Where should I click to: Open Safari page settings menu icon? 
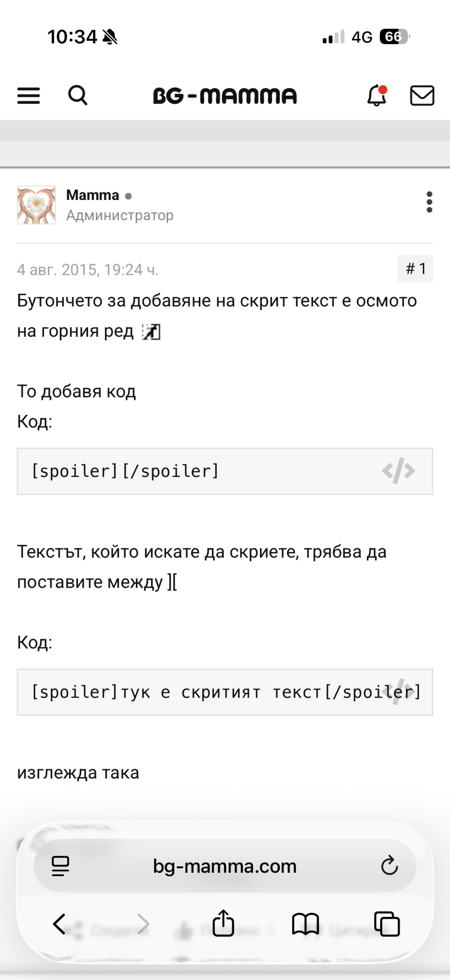coord(60,866)
